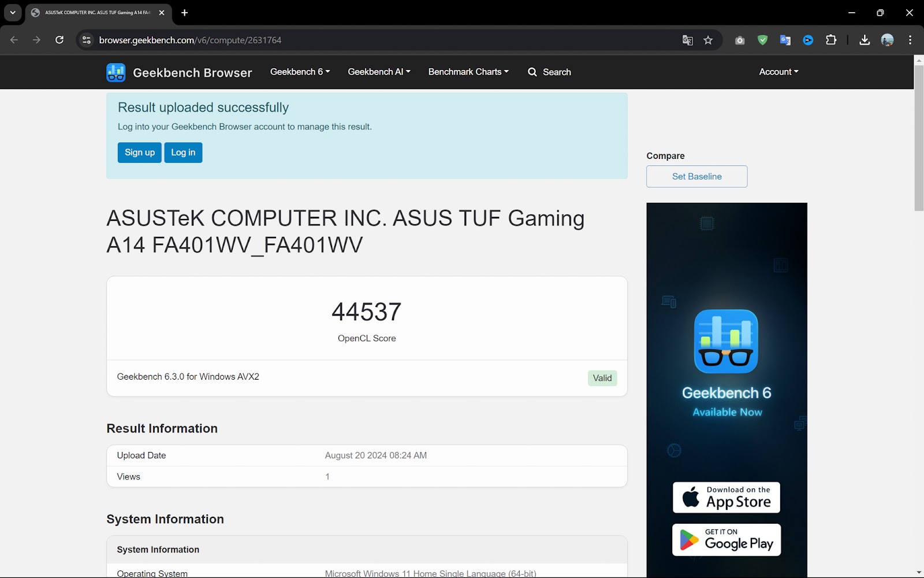The width and height of the screenshot is (924, 578).
Task: Open a new tab with plus icon
Action: coord(184,12)
